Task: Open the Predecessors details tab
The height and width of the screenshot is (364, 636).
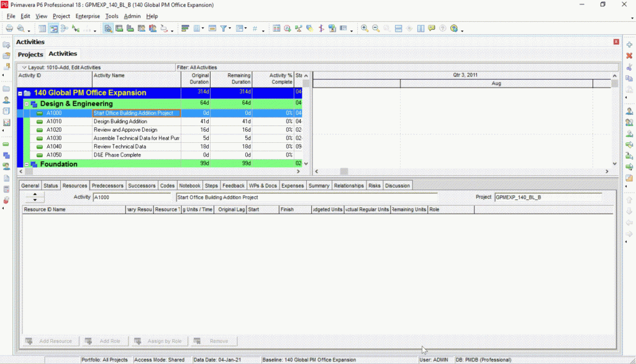Action: 107,186
